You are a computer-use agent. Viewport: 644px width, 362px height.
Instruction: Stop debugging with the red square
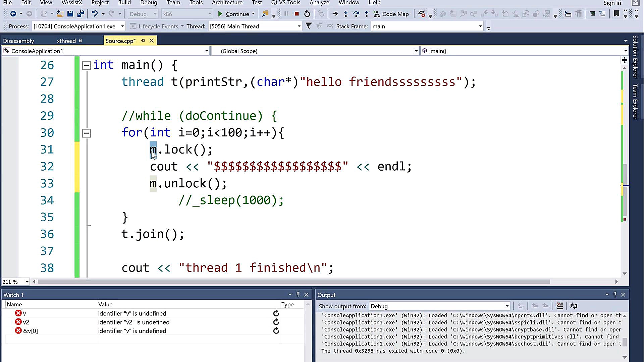pyautogui.click(x=297, y=14)
